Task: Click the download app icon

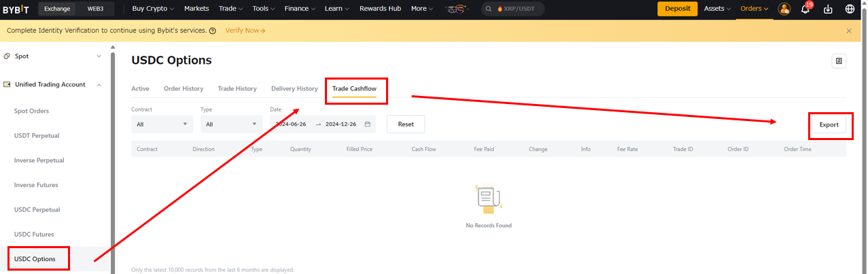Action: [828, 9]
